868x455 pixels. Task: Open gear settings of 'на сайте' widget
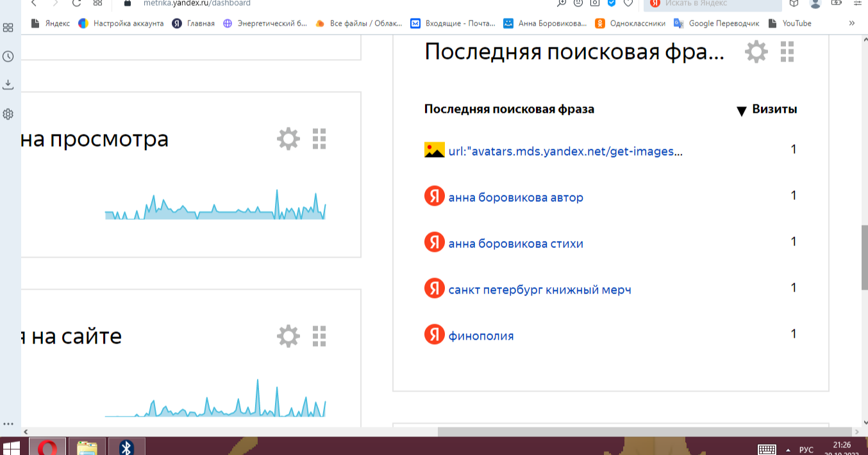point(288,336)
